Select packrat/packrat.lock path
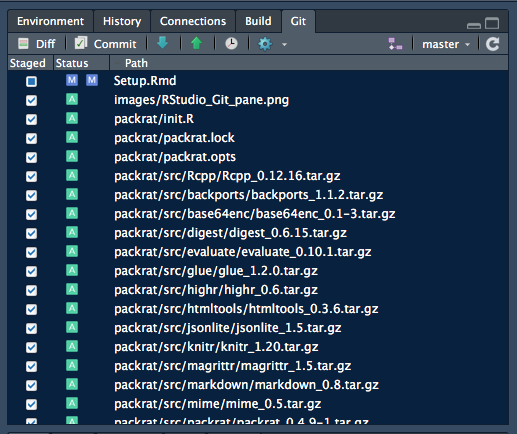The image size is (517, 434). 174,138
